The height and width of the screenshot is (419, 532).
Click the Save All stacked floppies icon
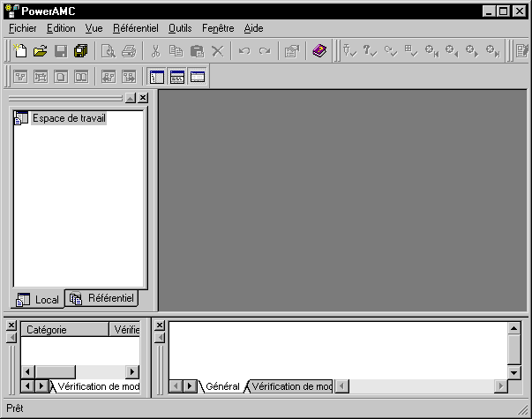point(81,51)
